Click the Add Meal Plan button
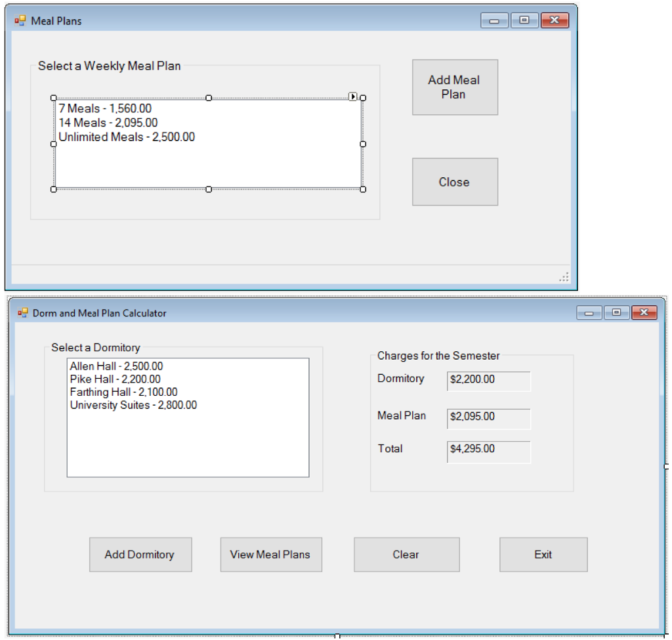672x640 pixels. pos(455,87)
